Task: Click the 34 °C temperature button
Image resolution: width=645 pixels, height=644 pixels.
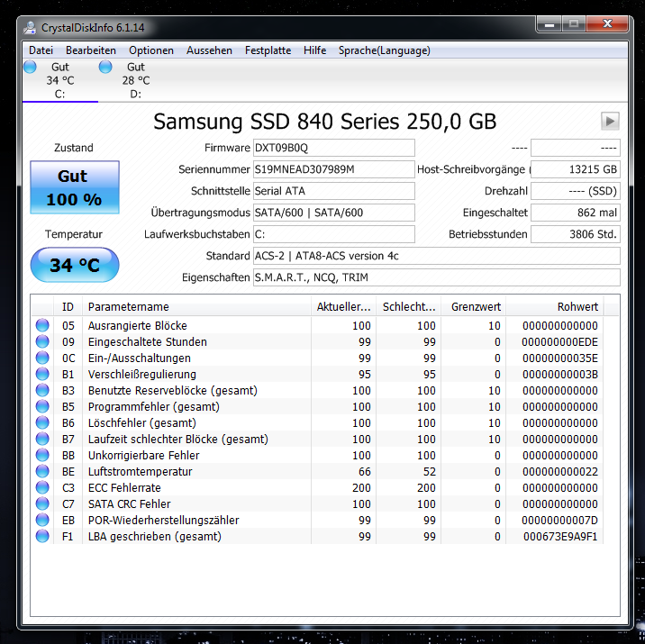Action: tap(75, 265)
